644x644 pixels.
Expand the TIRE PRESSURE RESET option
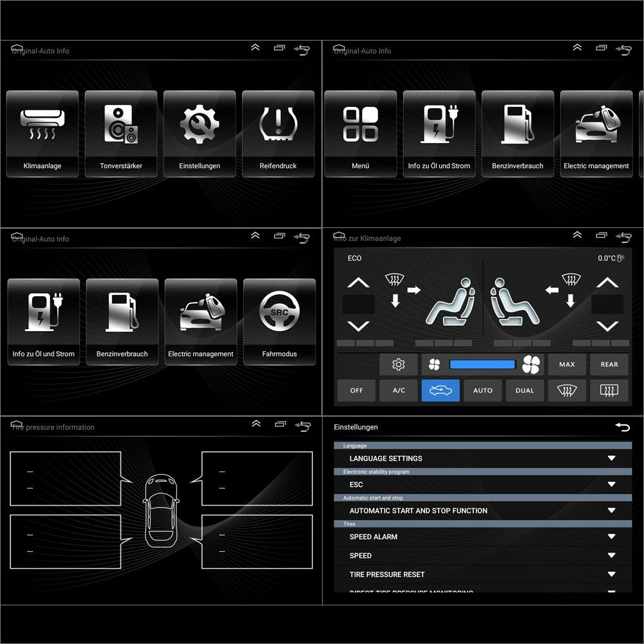click(611, 574)
